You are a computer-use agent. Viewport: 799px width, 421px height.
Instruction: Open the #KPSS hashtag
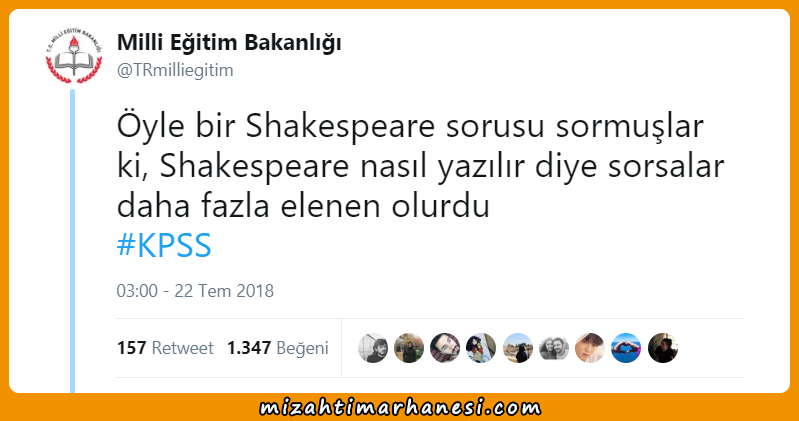pyautogui.click(x=164, y=245)
